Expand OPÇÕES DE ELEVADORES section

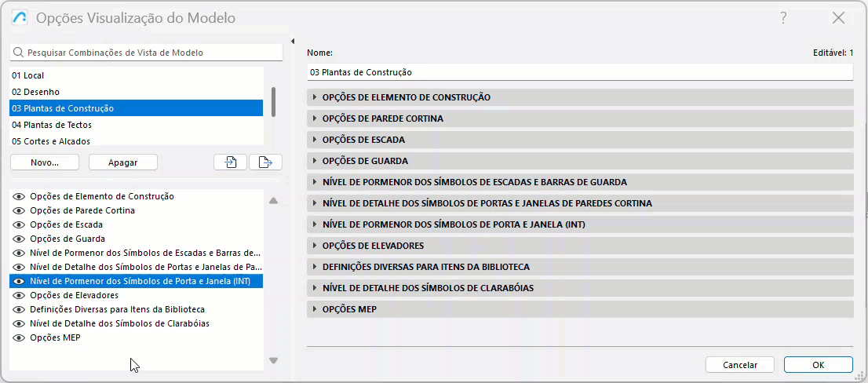(x=580, y=246)
